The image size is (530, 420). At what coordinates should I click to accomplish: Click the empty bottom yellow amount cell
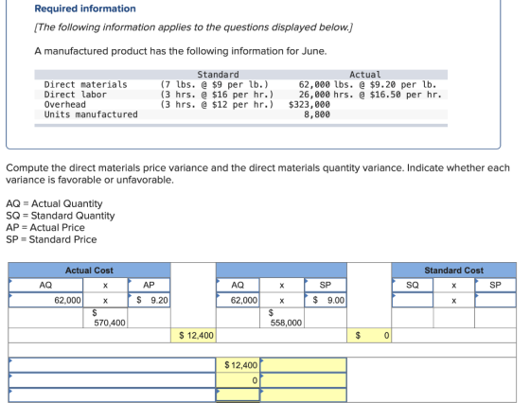238,395
